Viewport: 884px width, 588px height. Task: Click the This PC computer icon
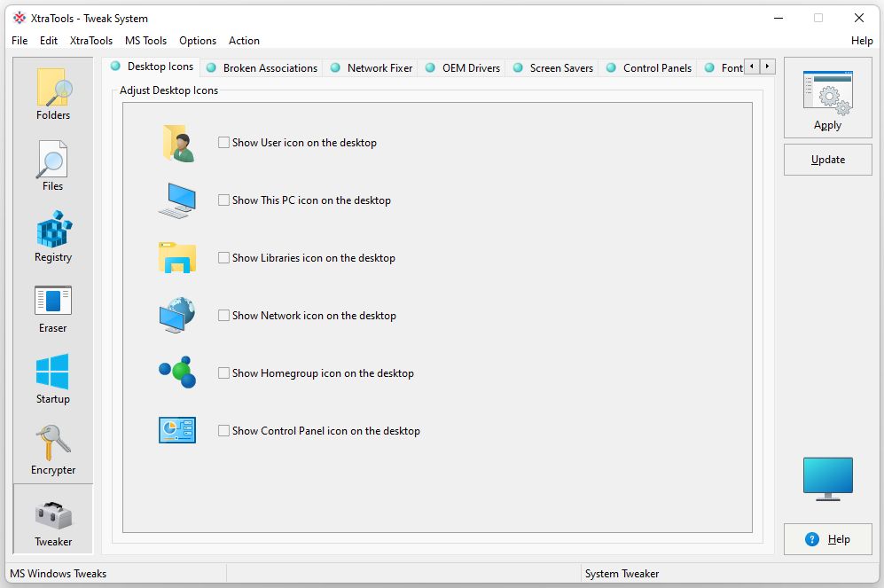pos(177,200)
